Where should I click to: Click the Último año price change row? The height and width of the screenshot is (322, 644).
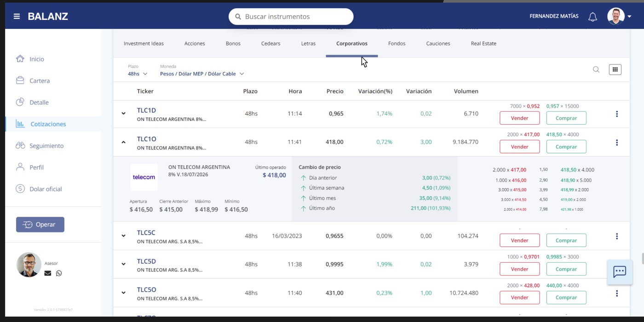[375, 208]
